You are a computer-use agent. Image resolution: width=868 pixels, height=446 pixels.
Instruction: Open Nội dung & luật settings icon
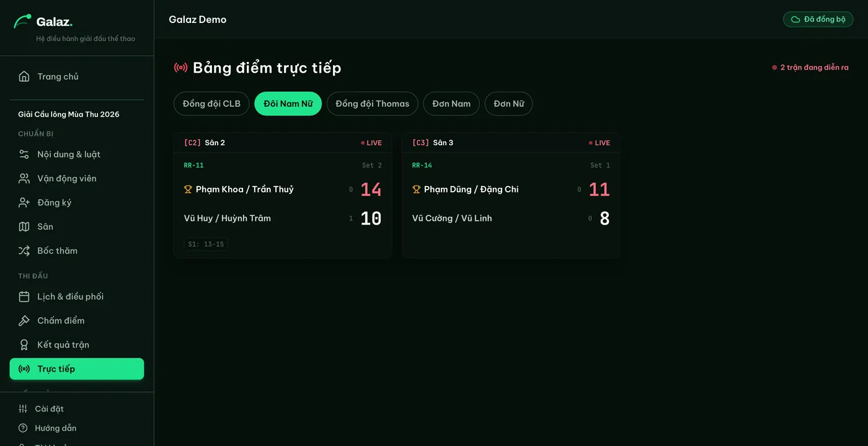click(x=24, y=154)
